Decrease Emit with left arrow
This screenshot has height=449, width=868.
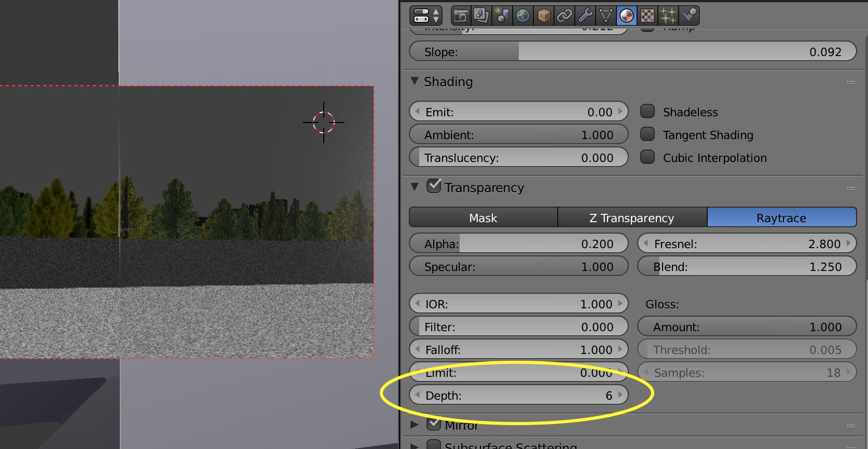[x=417, y=112]
